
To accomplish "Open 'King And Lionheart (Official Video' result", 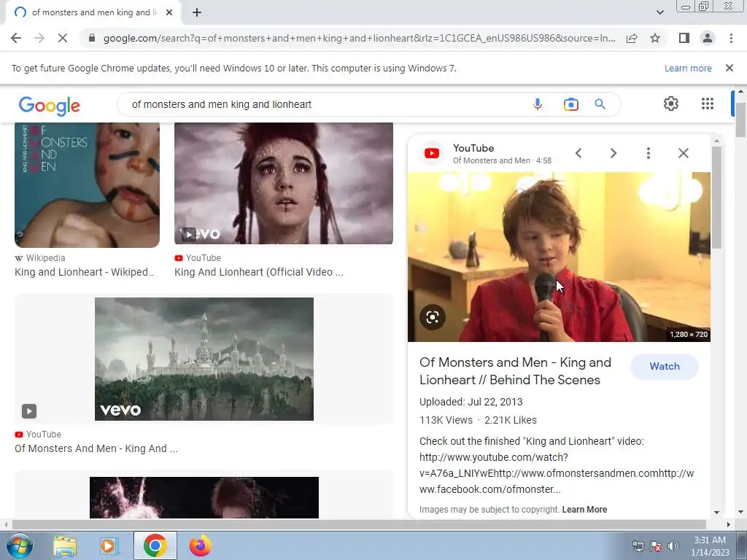I will (x=259, y=272).
